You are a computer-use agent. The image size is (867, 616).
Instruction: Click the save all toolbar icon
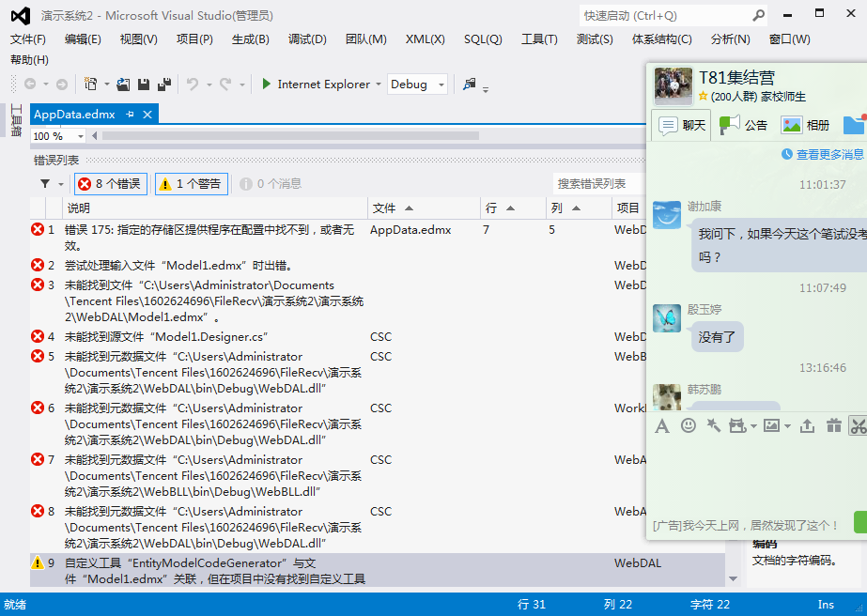(164, 85)
